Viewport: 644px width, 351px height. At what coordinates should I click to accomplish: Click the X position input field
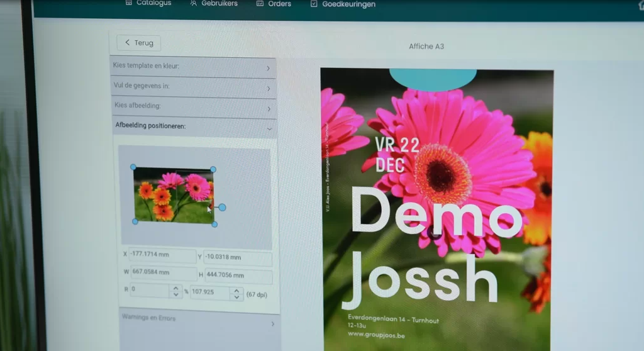(162, 255)
